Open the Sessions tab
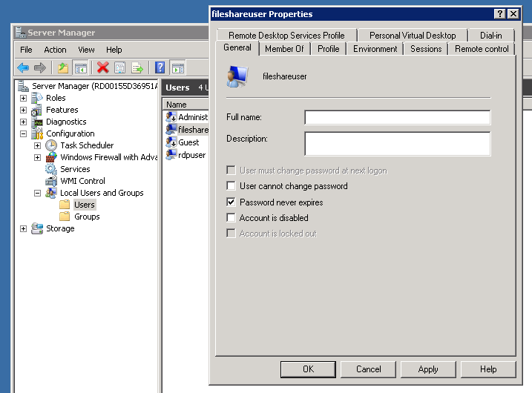532x393 pixels. point(426,49)
